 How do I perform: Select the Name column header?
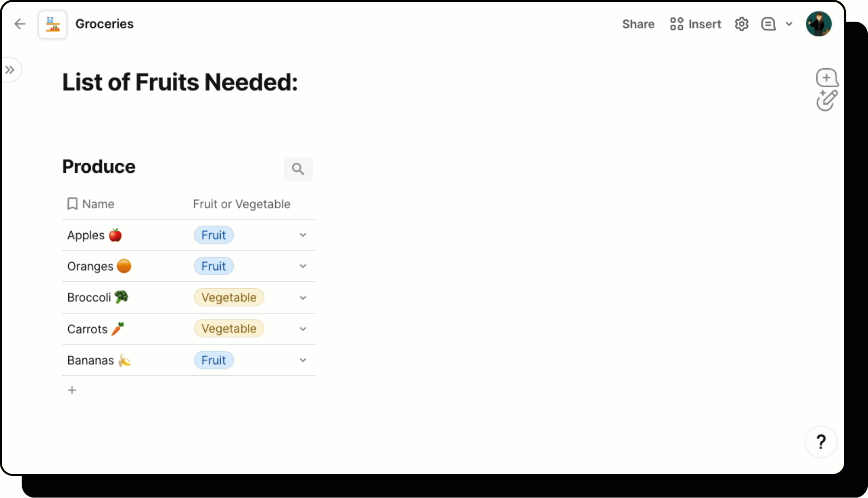(98, 204)
